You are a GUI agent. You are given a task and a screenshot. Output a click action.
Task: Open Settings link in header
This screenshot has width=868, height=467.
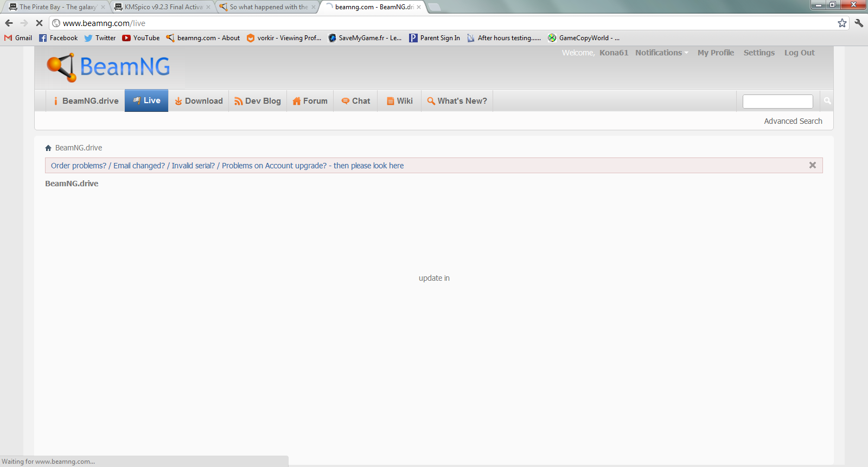[759, 53]
